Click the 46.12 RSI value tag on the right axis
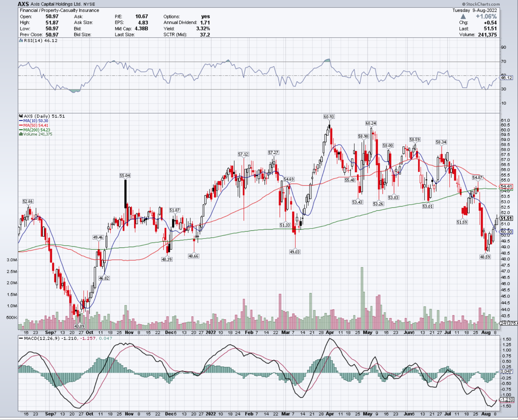 (x=506, y=78)
